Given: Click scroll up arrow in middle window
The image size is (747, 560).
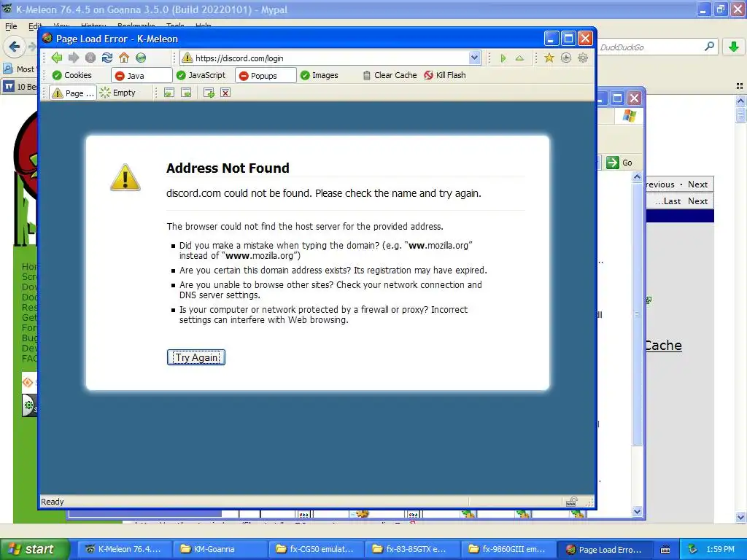Looking at the screenshot, I should (x=637, y=176).
